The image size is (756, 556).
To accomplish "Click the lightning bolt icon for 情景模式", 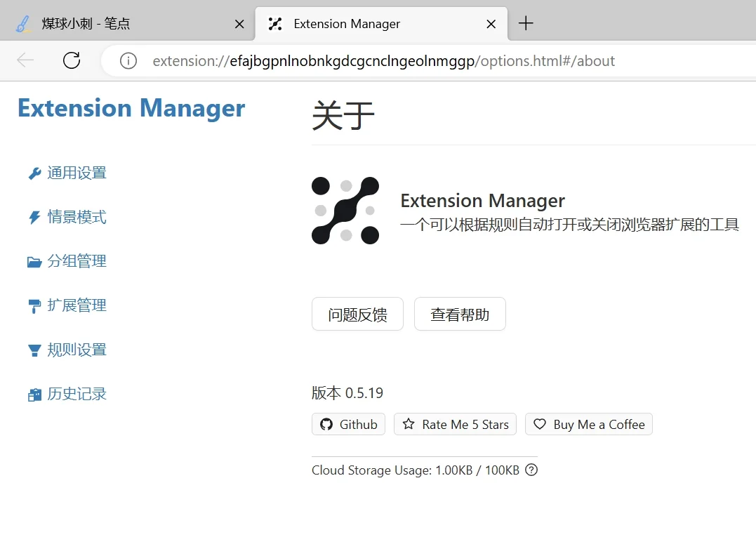I will (x=34, y=218).
